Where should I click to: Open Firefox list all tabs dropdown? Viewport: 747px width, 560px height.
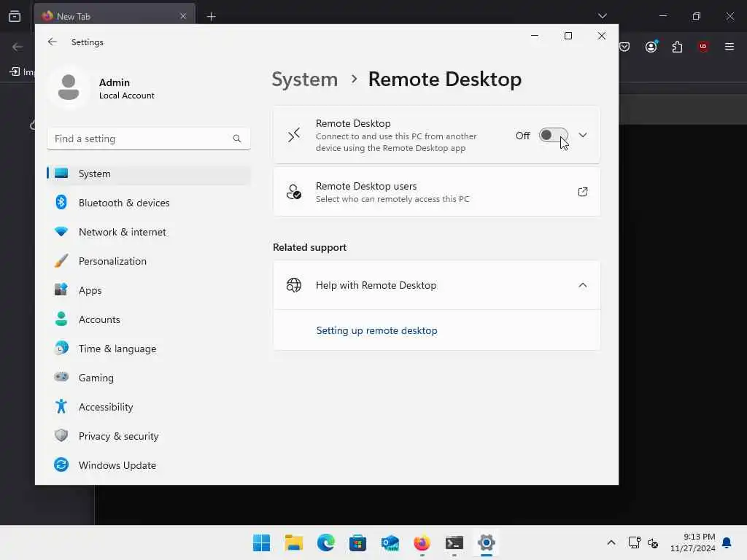click(x=602, y=16)
